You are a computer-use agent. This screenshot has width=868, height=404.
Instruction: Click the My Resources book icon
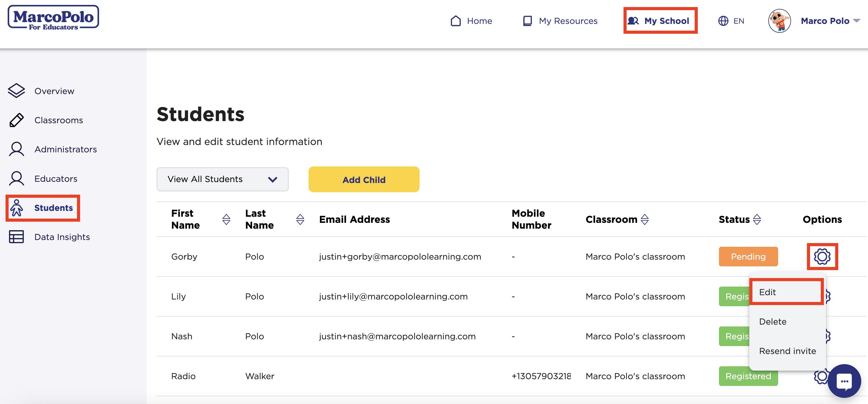tap(527, 21)
